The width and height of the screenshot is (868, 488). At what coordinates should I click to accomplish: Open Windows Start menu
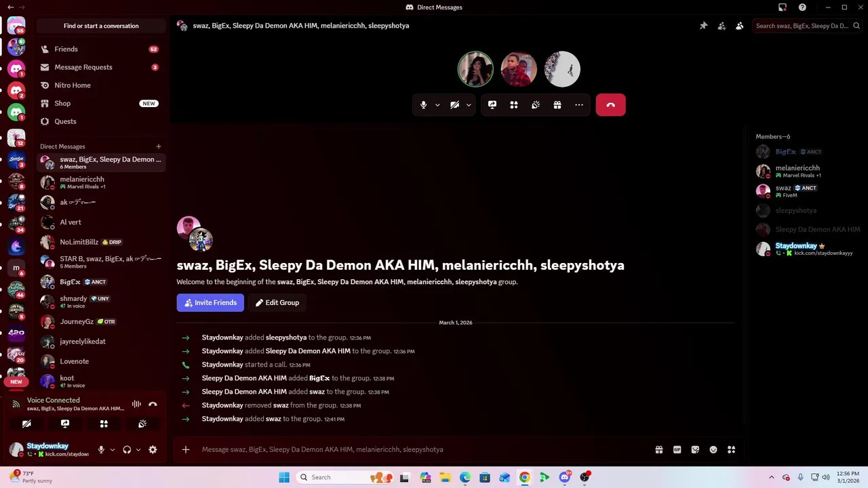(x=284, y=477)
